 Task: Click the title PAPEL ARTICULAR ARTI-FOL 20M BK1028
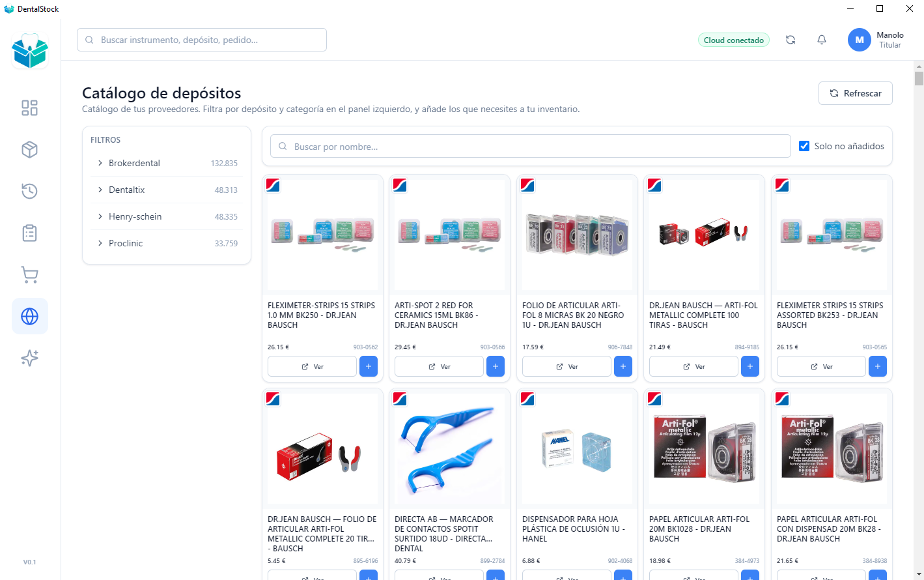pyautogui.click(x=699, y=529)
